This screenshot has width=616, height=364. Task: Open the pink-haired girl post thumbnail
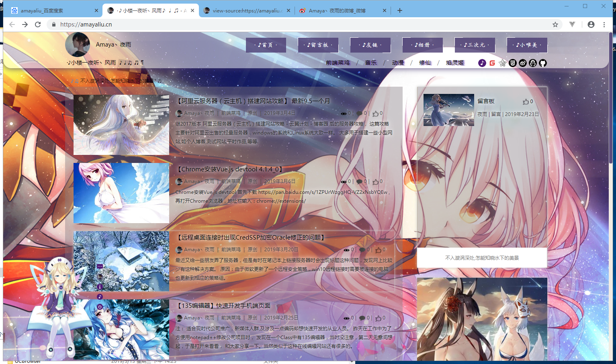tap(121, 193)
